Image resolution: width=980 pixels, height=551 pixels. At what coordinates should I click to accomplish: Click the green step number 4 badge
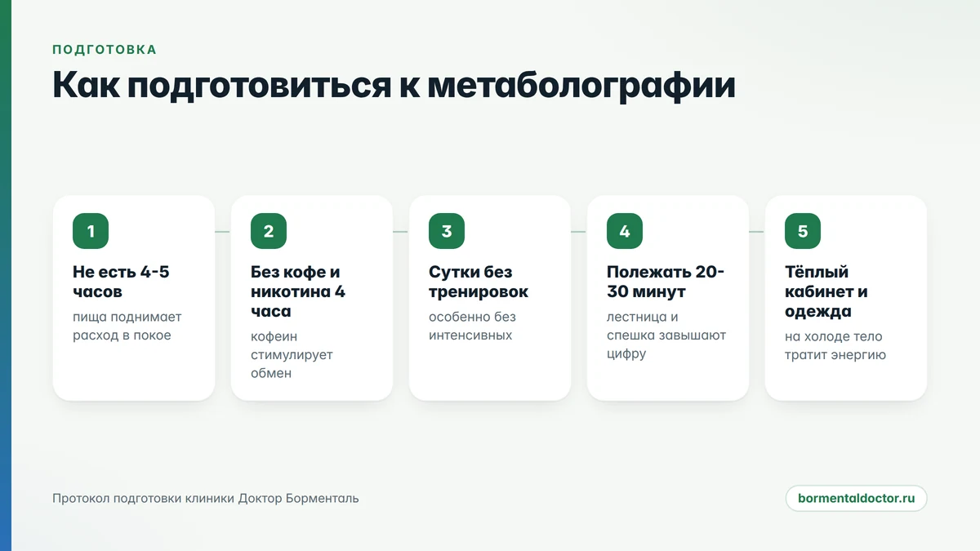625,231
